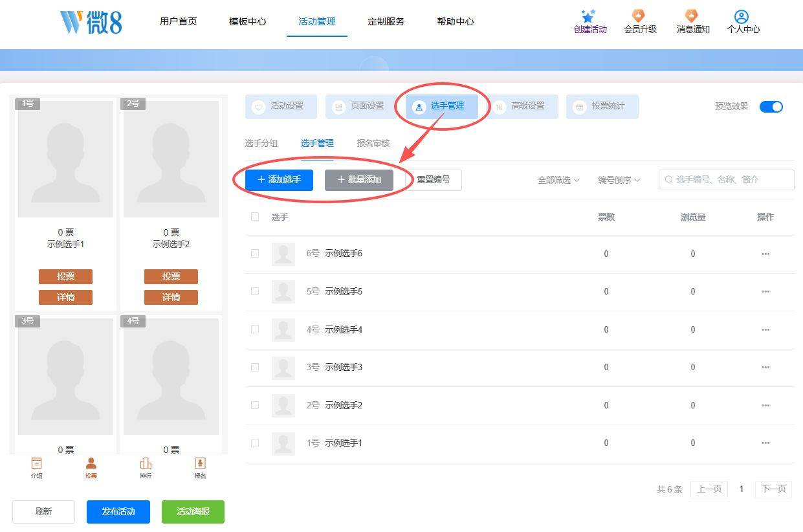Expand the 全部筛选 filter dropdown
Viewport: 803px width, 532px height.
pyautogui.click(x=558, y=180)
